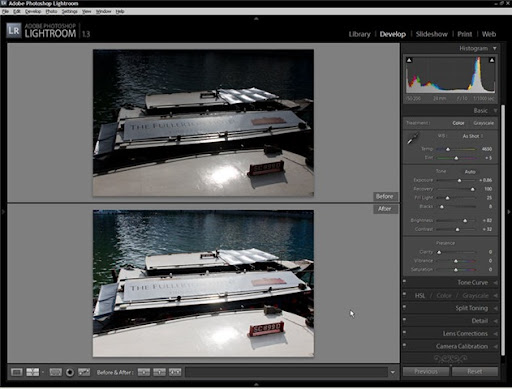512x389 pixels.
Task: Switch to the Web module
Action: pyautogui.click(x=489, y=34)
